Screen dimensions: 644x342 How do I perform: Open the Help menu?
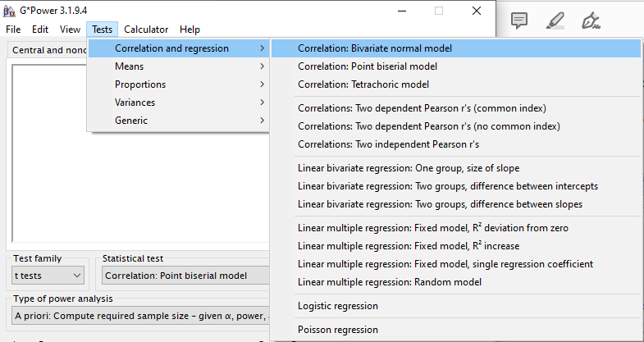point(190,30)
